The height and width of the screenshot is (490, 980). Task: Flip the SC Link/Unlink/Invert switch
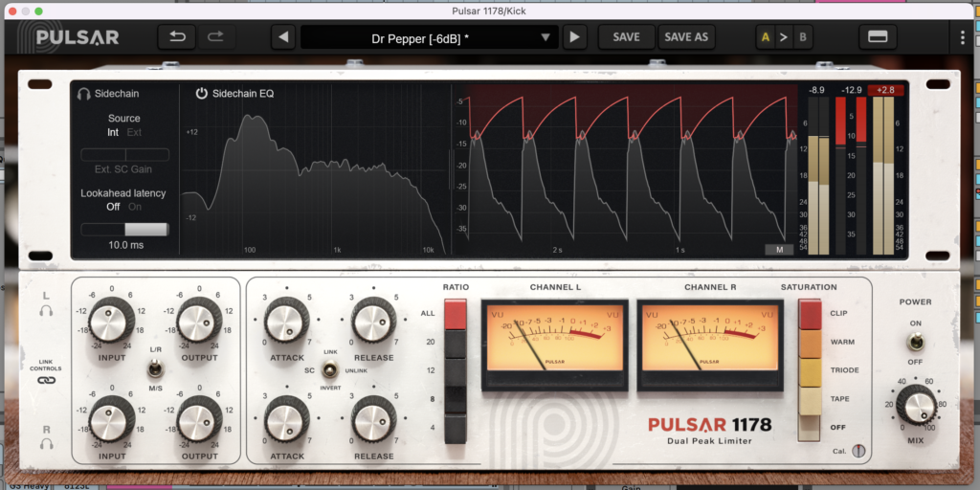pos(329,370)
